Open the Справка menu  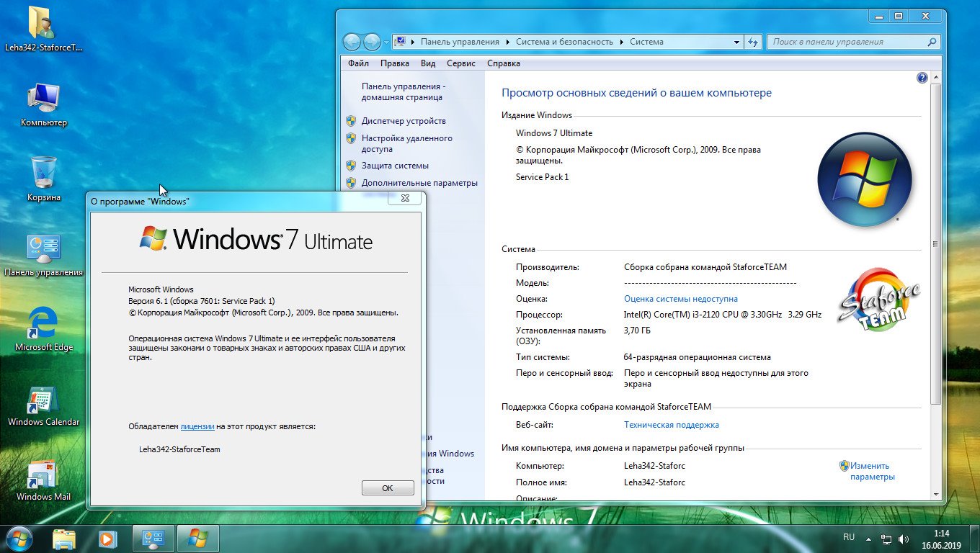504,63
